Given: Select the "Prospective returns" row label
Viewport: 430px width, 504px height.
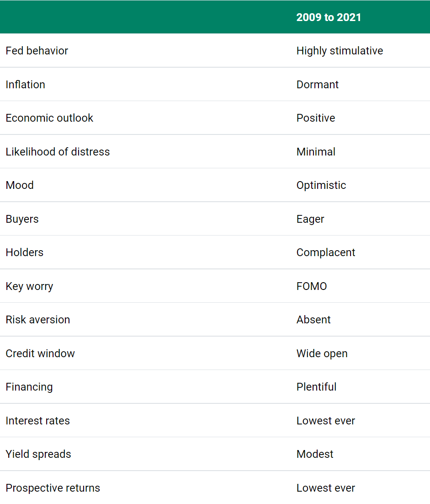Looking at the screenshot, I should (x=53, y=488).
